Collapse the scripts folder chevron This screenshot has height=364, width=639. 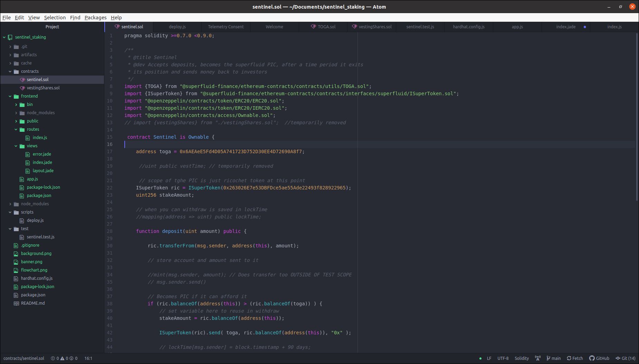(10, 212)
